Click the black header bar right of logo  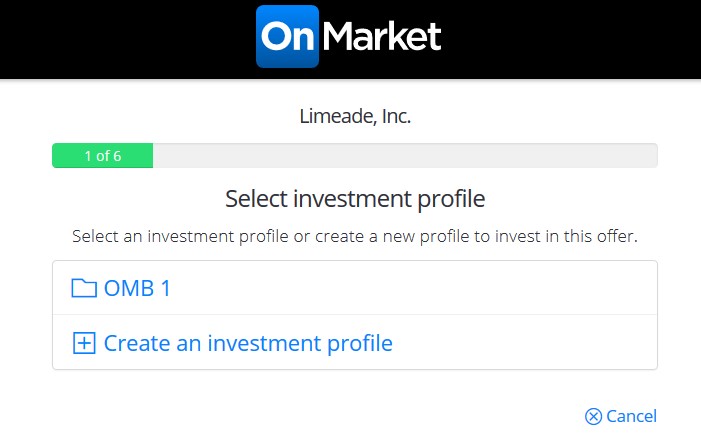(x=571, y=39)
